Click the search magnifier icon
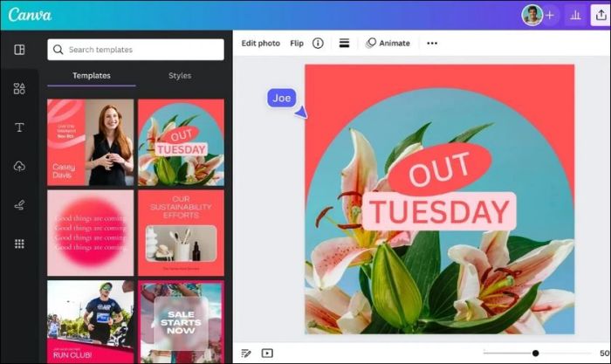 (x=58, y=50)
